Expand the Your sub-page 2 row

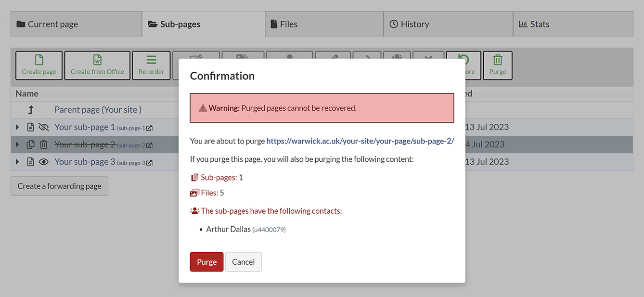(18, 144)
